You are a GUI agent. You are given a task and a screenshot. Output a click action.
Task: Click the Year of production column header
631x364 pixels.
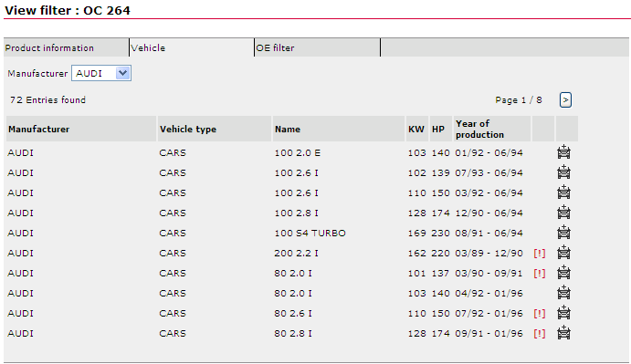click(492, 130)
